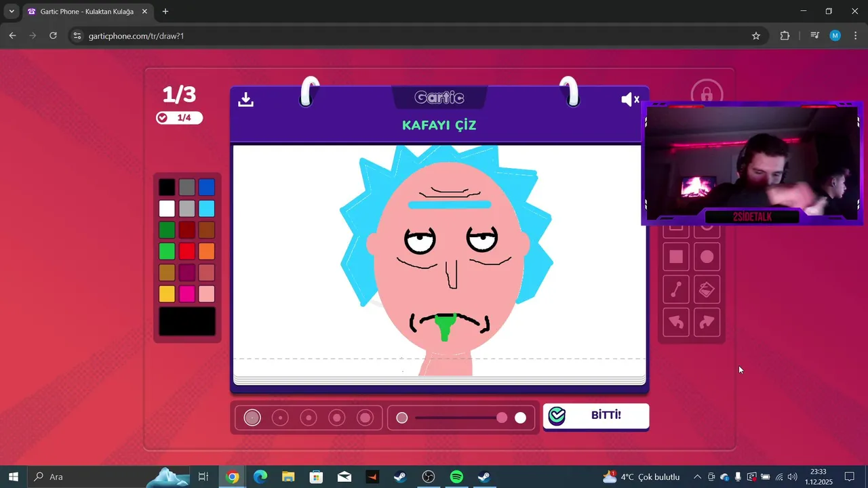Go back in the browser
This screenshot has height=488, width=868.
(12, 36)
